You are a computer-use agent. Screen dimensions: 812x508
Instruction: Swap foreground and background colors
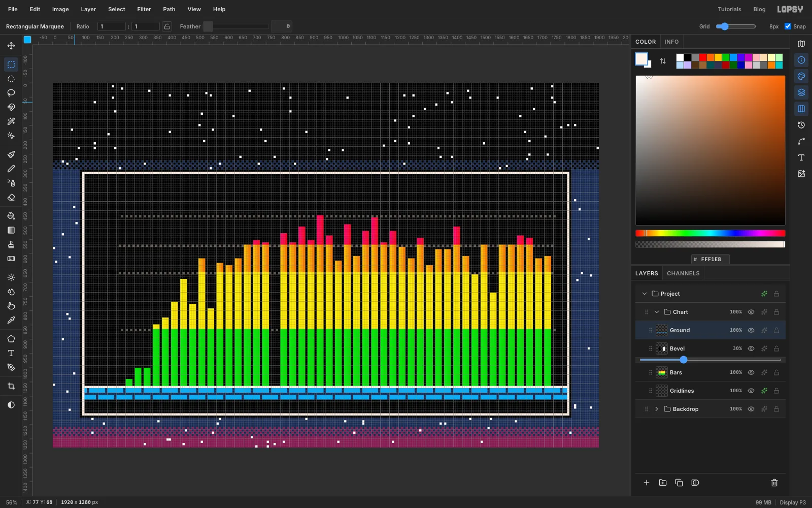point(663,61)
